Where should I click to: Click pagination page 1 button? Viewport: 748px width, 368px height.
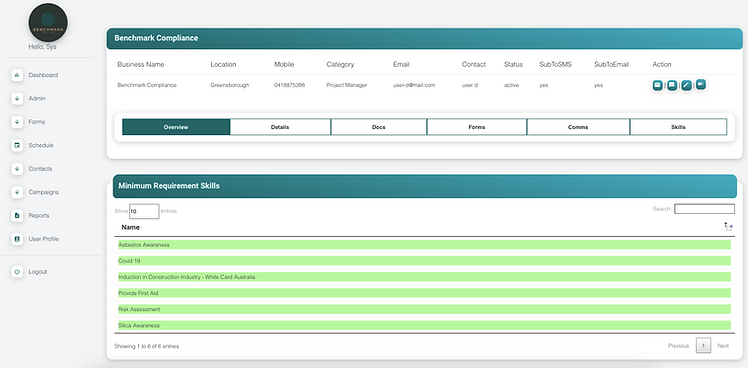pos(704,346)
